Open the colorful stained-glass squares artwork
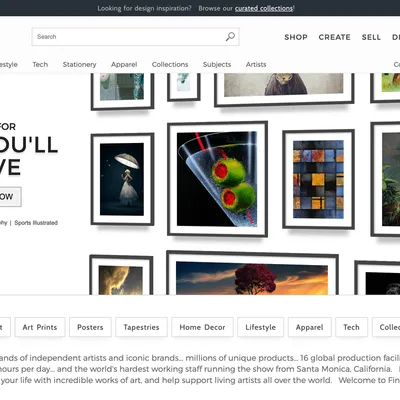This screenshot has height=400, width=400. click(318, 179)
